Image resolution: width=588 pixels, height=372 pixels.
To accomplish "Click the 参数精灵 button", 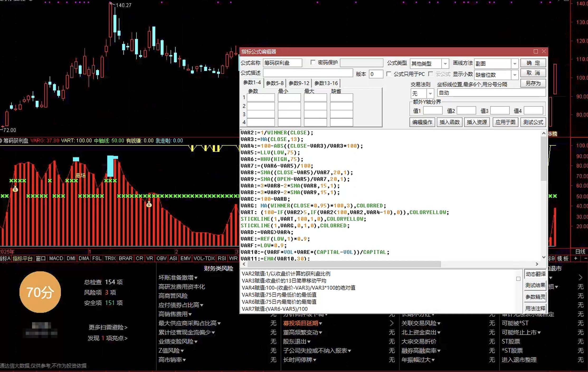I will [x=535, y=297].
